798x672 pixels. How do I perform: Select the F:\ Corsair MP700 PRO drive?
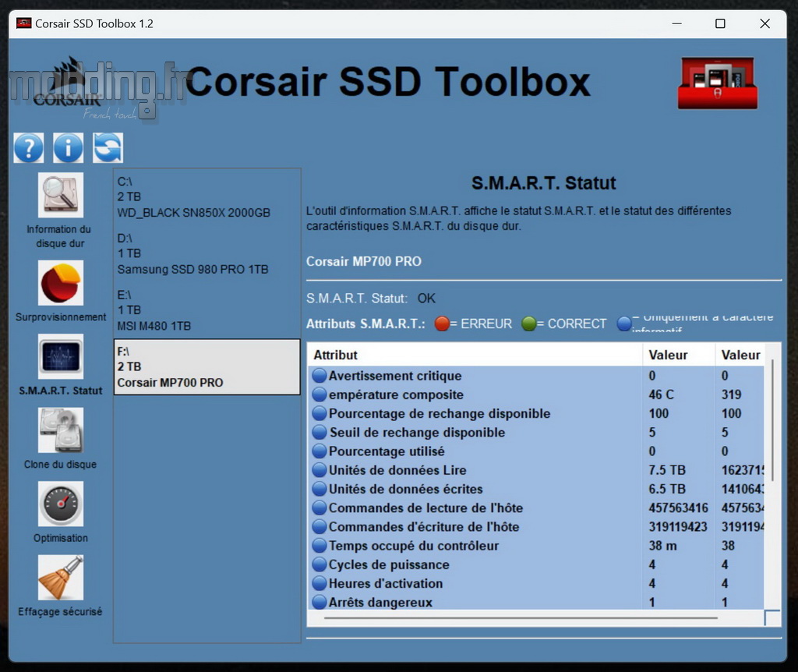point(207,367)
